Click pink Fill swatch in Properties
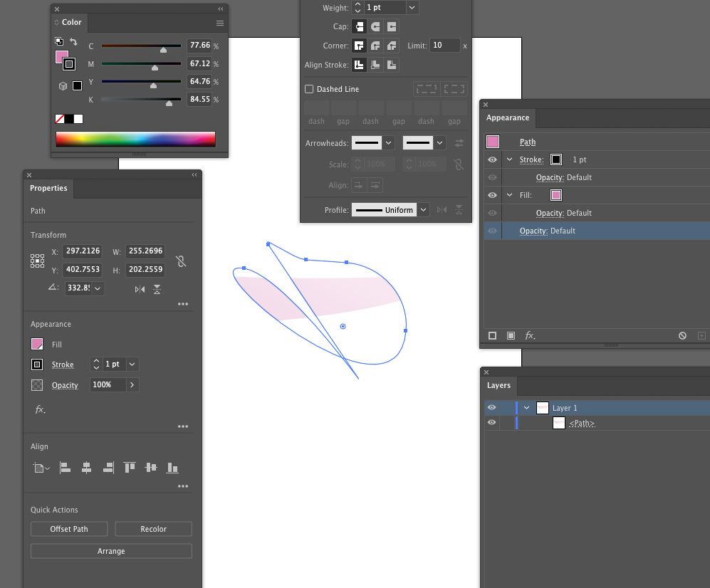Screen dimensions: 710x588 [x=37, y=344]
